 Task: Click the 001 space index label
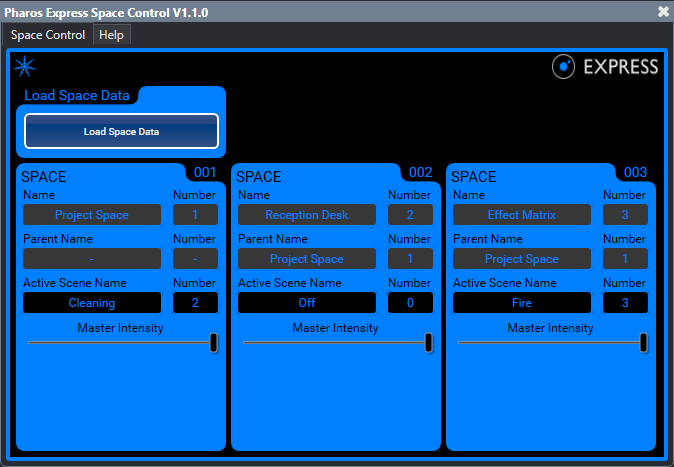[x=205, y=172]
